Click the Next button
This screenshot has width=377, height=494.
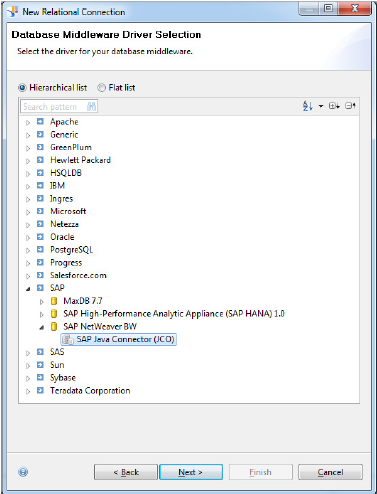pos(191,472)
